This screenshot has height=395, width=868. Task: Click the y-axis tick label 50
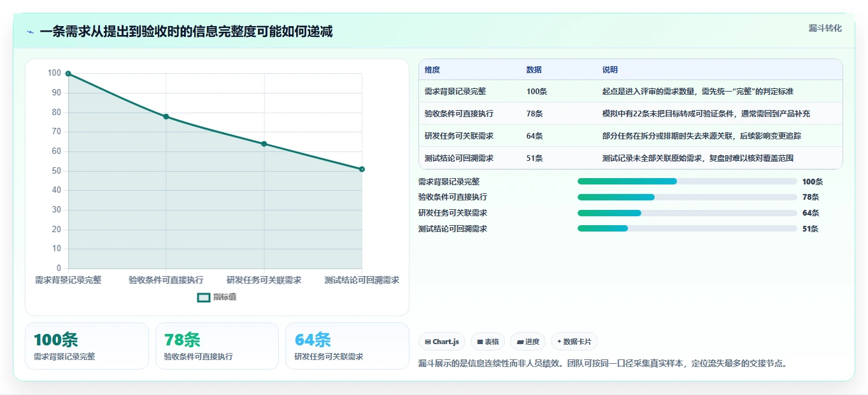point(57,171)
